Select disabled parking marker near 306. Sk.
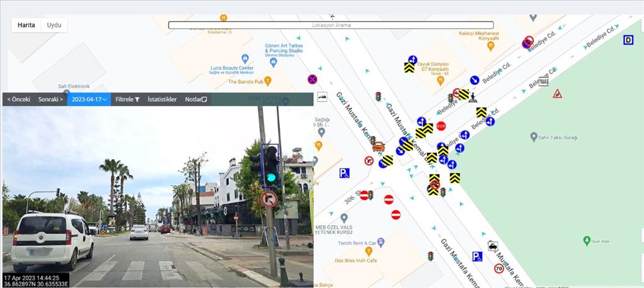Viewport: 644px width, 288px height. point(345,173)
